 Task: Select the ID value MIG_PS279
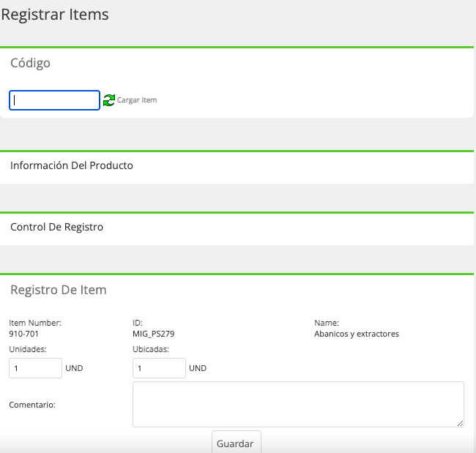[154, 334]
